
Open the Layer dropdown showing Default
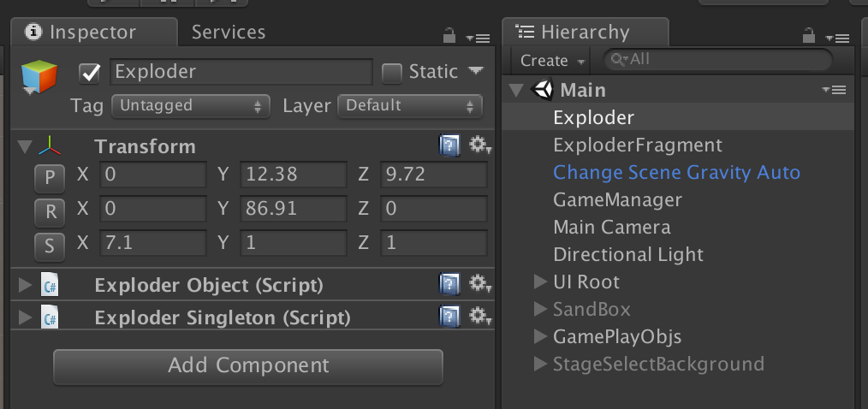410,106
